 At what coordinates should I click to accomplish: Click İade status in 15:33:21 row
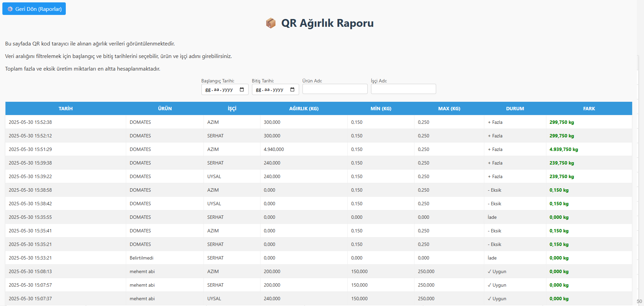pyautogui.click(x=492, y=258)
